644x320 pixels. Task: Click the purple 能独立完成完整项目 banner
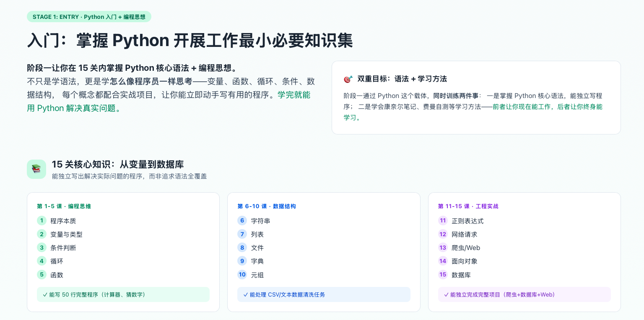[x=524, y=294]
